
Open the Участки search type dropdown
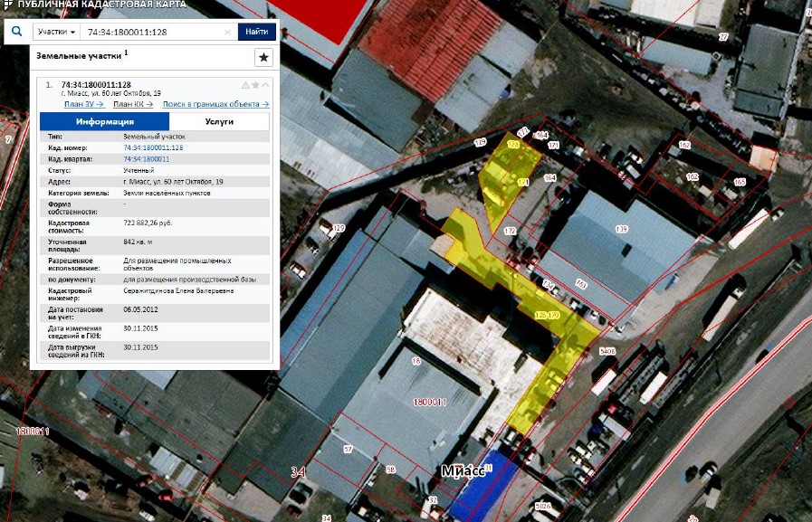pyautogui.click(x=55, y=33)
